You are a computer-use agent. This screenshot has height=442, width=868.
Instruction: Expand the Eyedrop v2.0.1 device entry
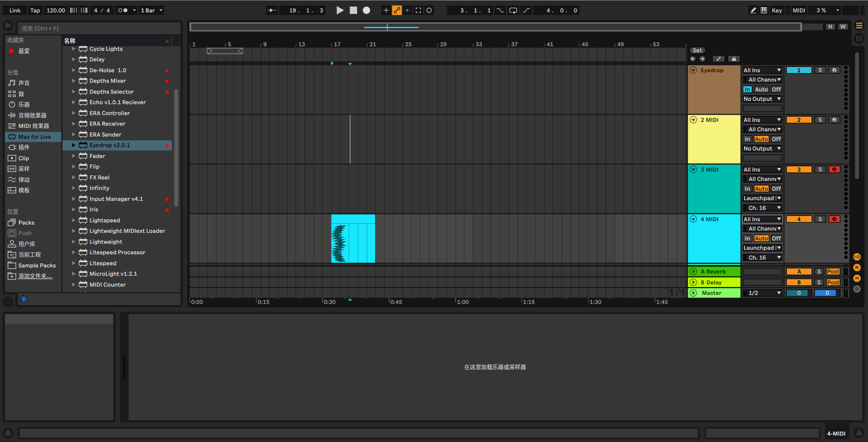[x=74, y=145]
